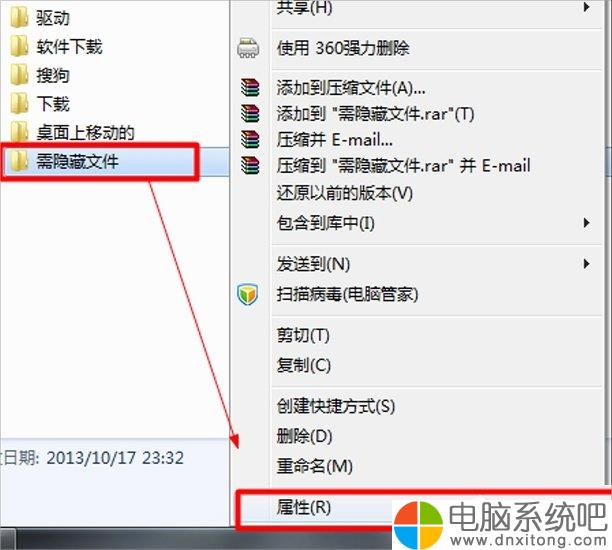Choose 使用 360强力删除 menu entry

tap(420, 48)
